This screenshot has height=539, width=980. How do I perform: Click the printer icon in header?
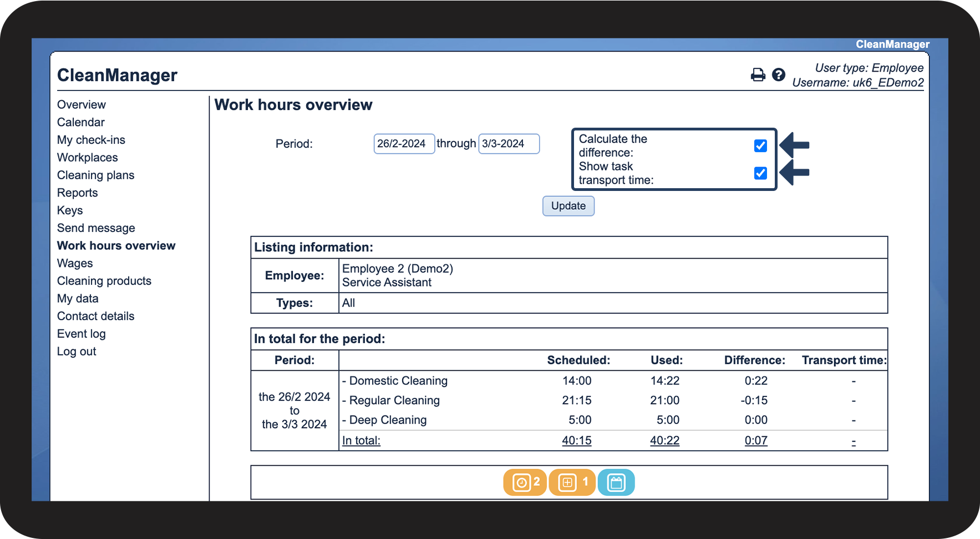coord(758,75)
